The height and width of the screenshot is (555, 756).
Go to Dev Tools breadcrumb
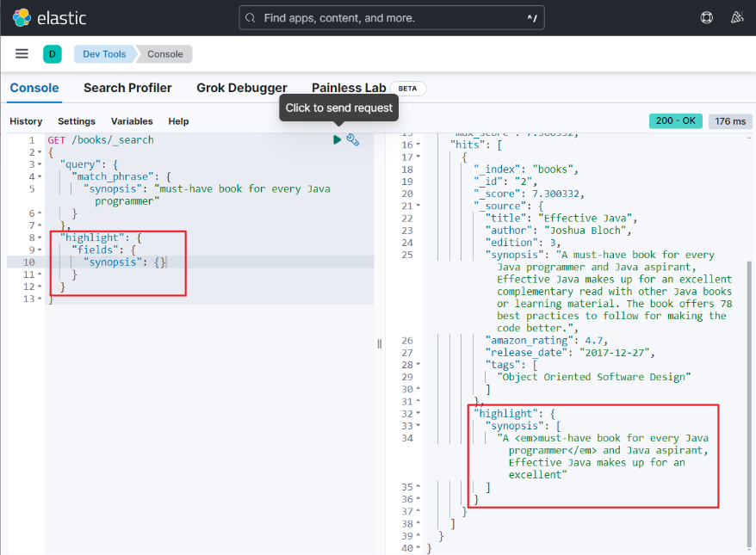point(104,54)
